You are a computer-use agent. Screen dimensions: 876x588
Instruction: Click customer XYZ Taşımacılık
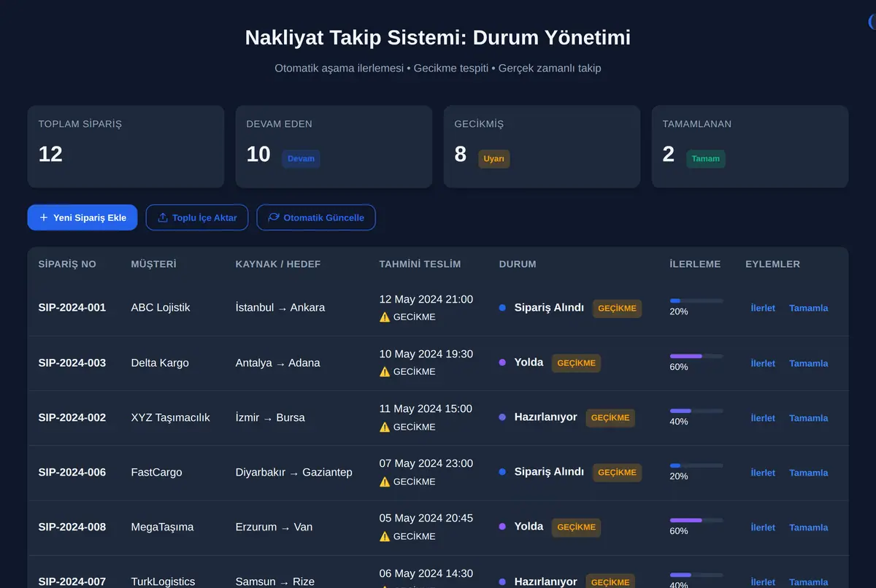coord(170,417)
